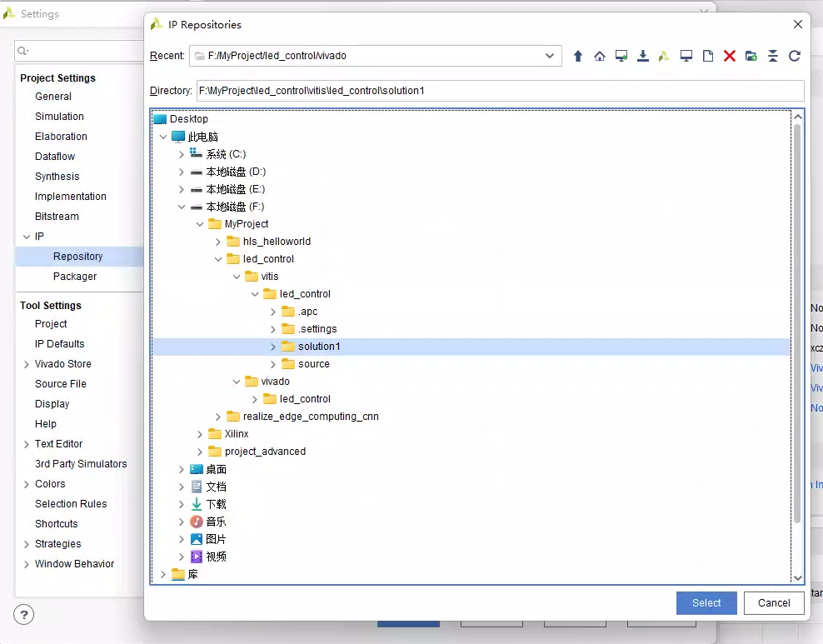Click the downloads arrow toolbar icon

point(643,56)
